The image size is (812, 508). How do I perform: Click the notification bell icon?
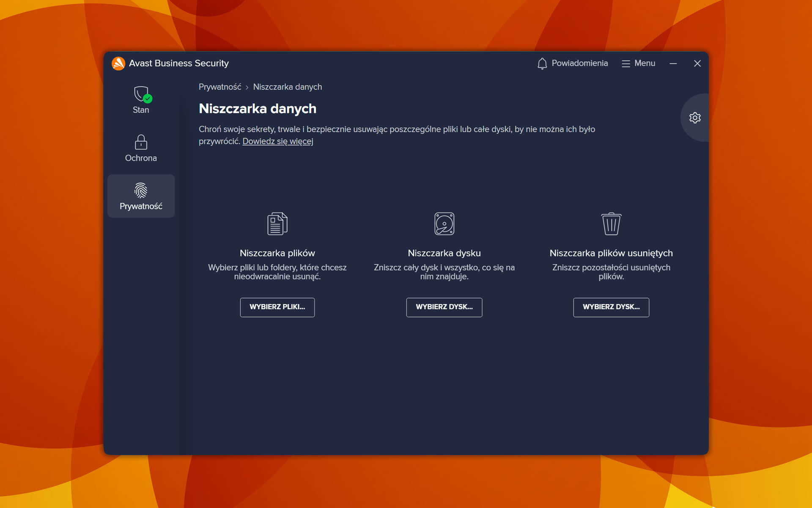tap(542, 63)
